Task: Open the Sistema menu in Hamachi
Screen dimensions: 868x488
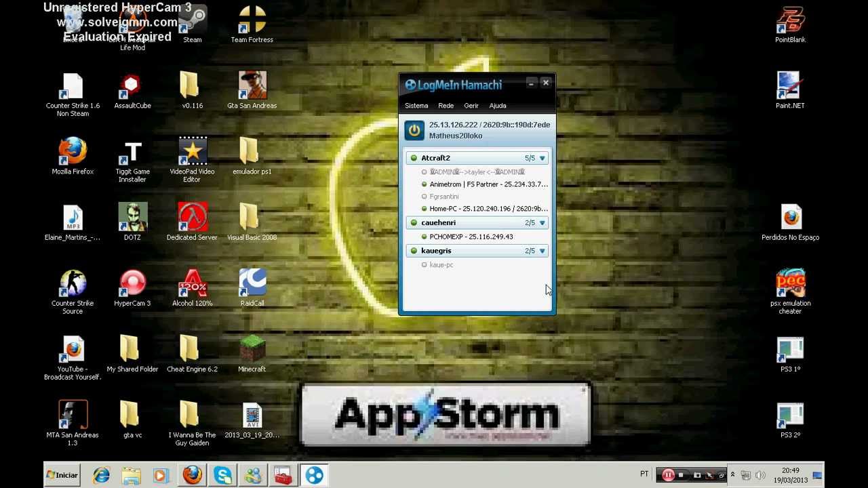Action: tap(416, 106)
